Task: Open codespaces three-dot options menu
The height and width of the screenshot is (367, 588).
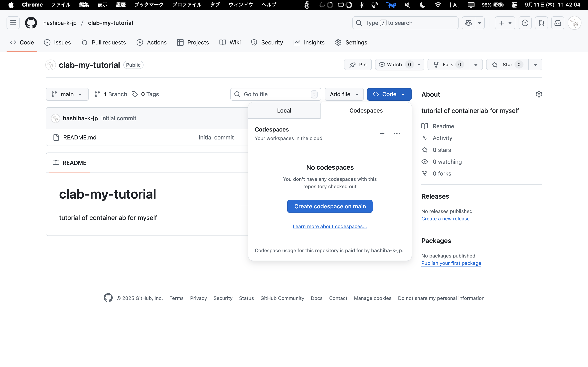Action: (x=397, y=134)
